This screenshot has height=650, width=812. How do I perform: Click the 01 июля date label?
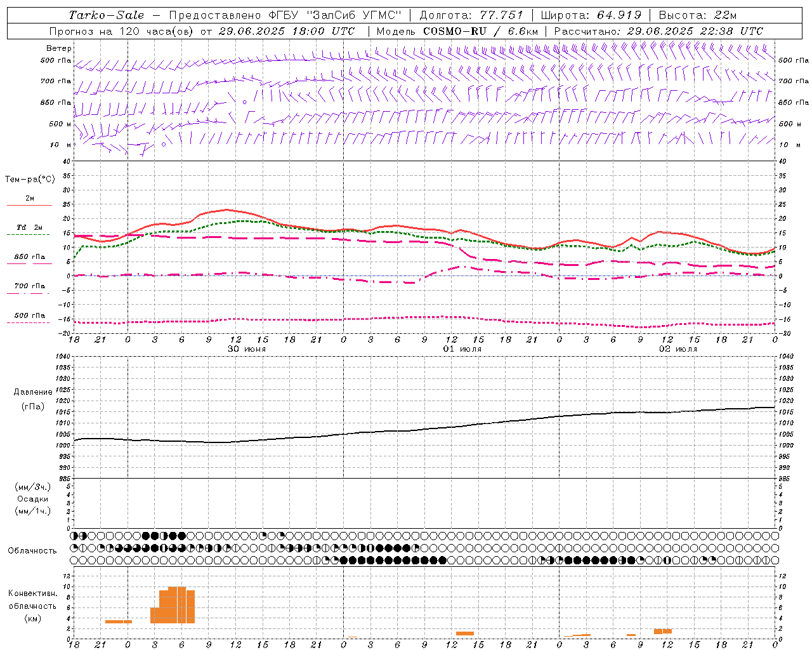click(462, 349)
